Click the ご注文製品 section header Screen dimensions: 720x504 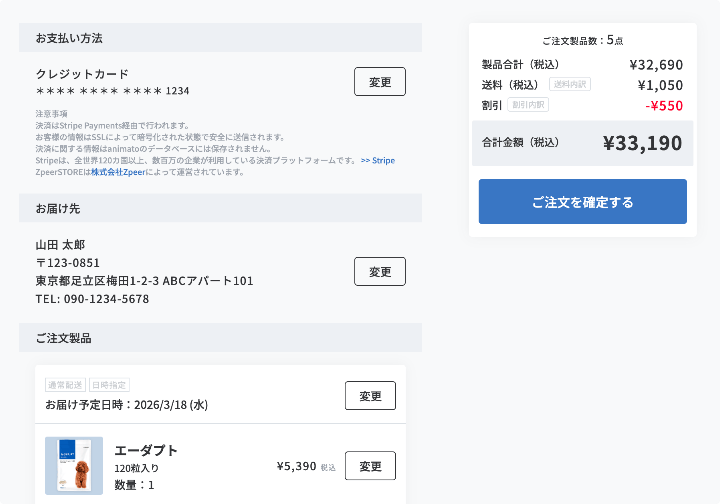click(220, 338)
